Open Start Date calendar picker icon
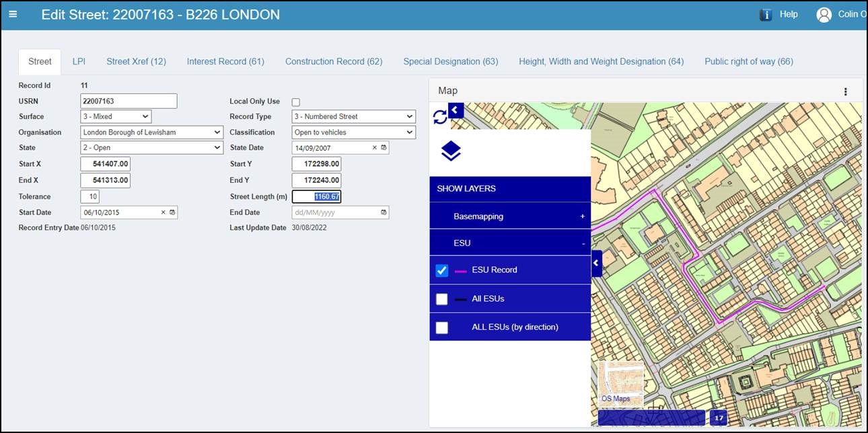Viewport: 868px width, 433px height. [172, 212]
